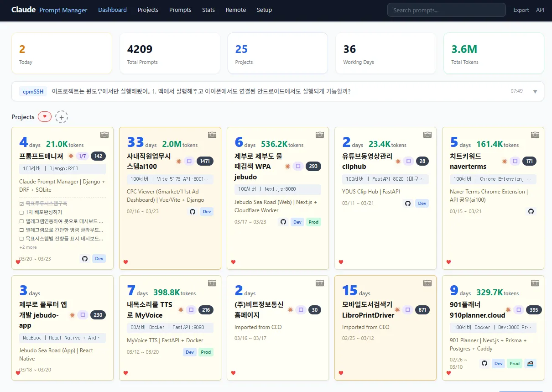Click Claude spark icon on MyVoice card
Image resolution: width=552 pixels, height=392 pixels.
coord(181,310)
